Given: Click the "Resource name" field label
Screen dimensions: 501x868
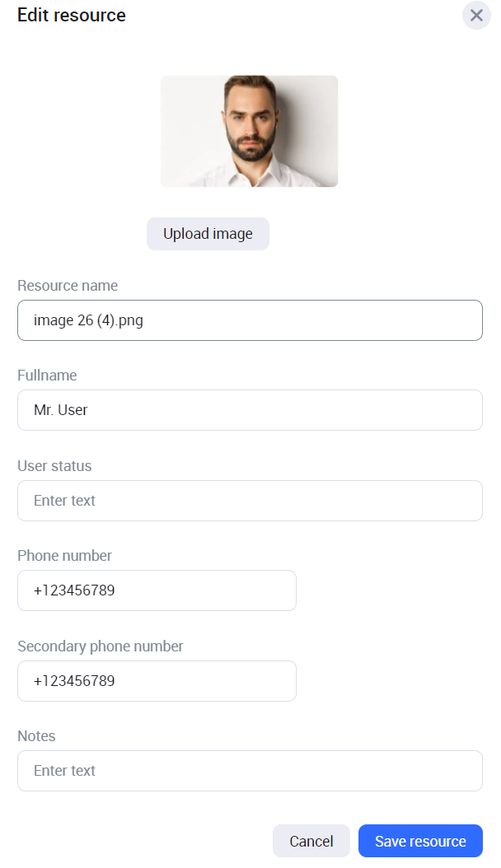Looking at the screenshot, I should pos(68,286).
